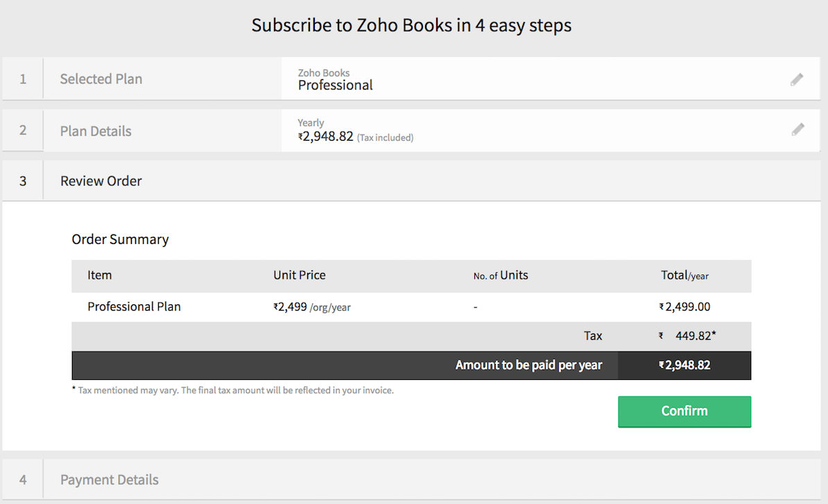The width and height of the screenshot is (828, 504).
Task: Expand the Selected Plan step header
Action: pyautogui.click(x=101, y=79)
